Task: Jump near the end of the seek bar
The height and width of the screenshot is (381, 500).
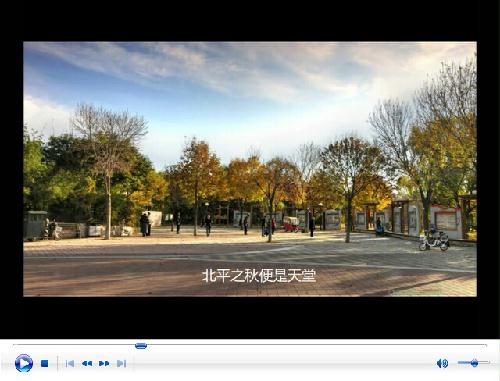Action: coord(480,345)
